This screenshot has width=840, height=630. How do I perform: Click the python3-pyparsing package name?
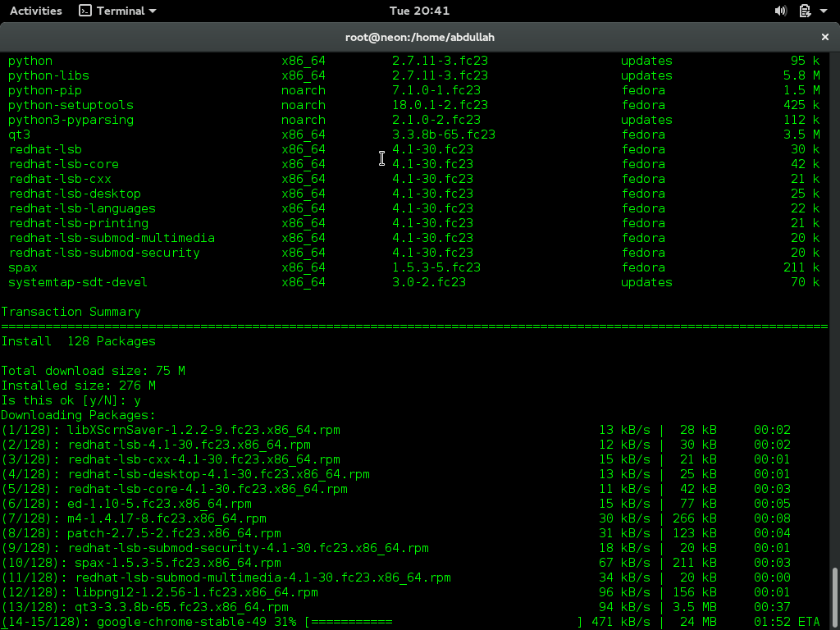71,120
